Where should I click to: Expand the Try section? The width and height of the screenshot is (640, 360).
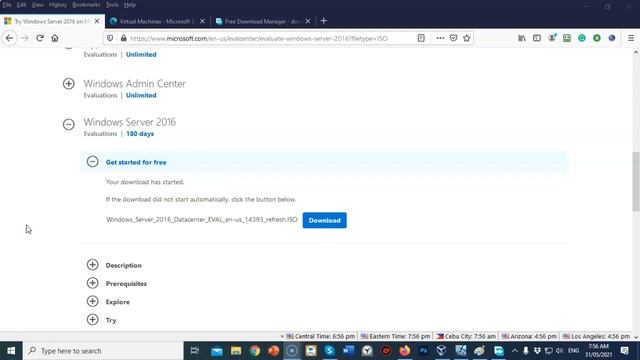pos(93,320)
